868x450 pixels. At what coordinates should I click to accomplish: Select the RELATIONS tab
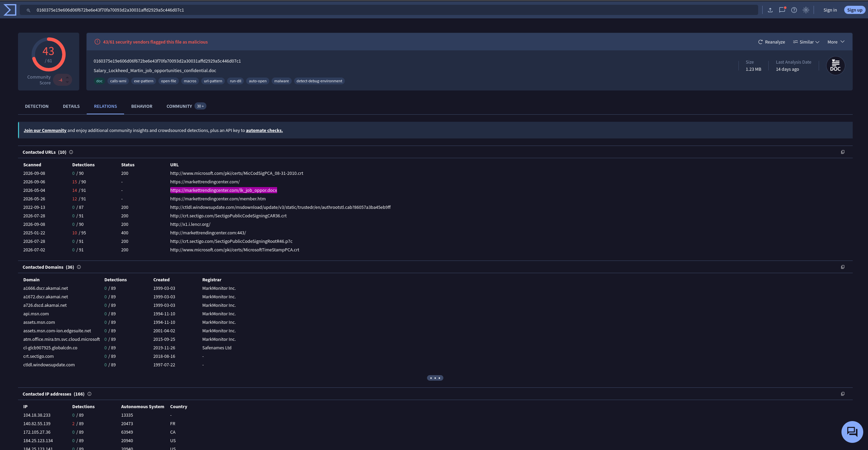coord(105,106)
